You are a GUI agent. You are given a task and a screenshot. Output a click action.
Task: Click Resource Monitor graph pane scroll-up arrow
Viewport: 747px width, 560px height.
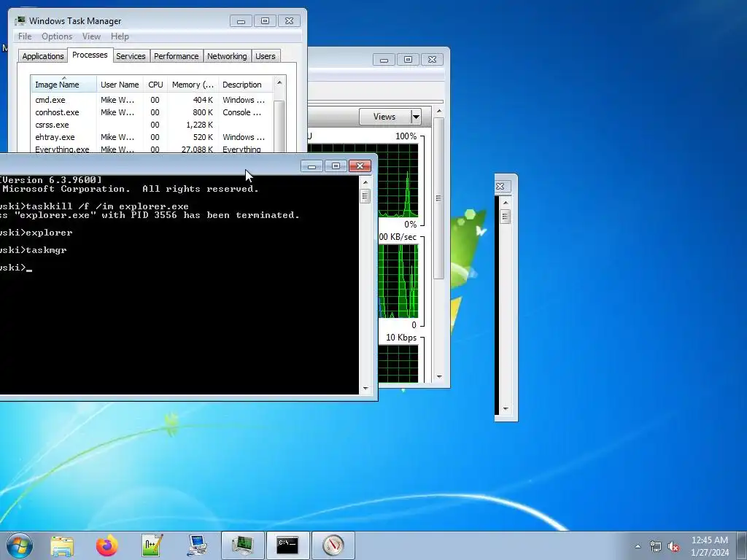438,112
